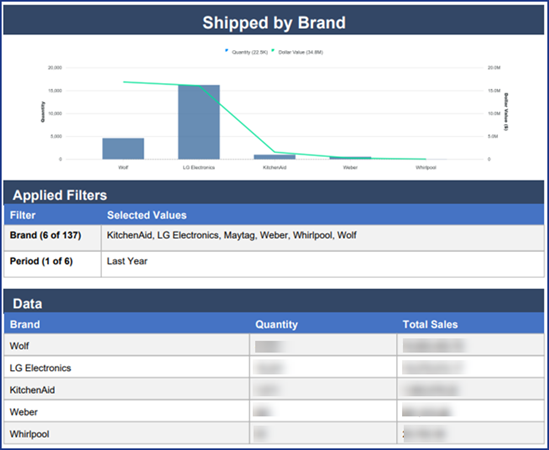Click '10,000' tick on Quantity axis
Viewport: 549px width, 450px height.
[55, 113]
